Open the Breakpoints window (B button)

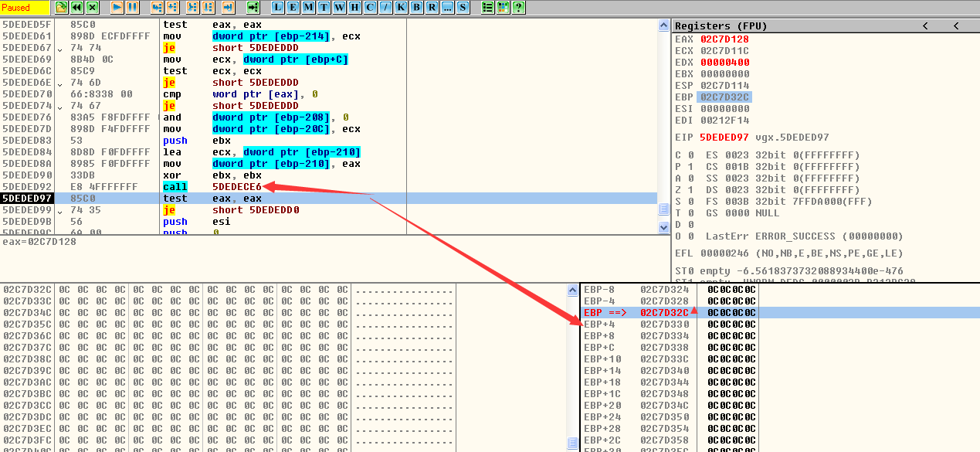point(417,8)
